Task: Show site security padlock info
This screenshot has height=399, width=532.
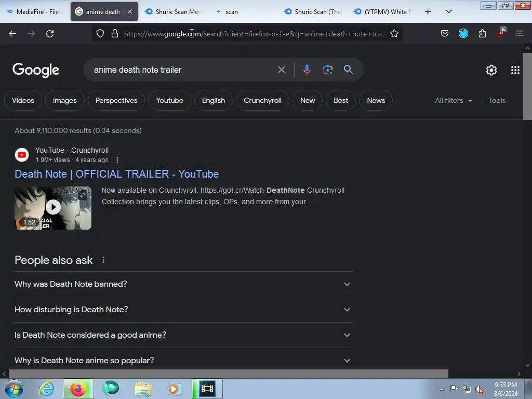Action: (115, 34)
